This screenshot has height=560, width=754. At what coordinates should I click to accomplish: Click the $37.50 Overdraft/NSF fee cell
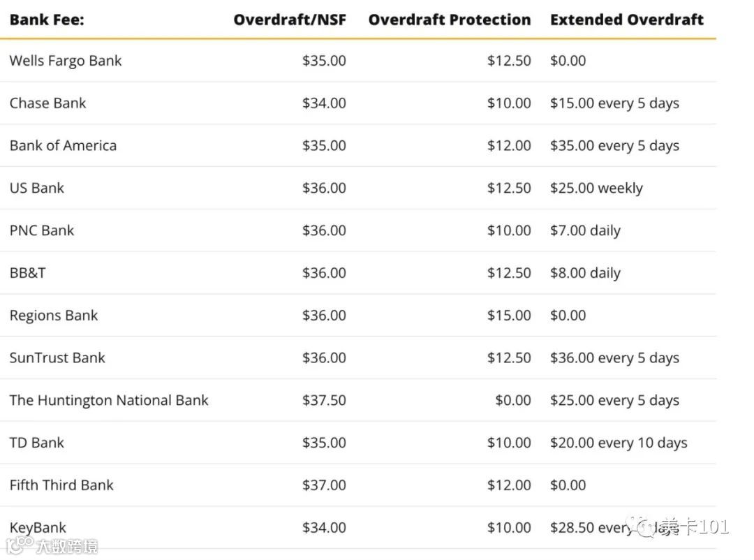click(324, 401)
